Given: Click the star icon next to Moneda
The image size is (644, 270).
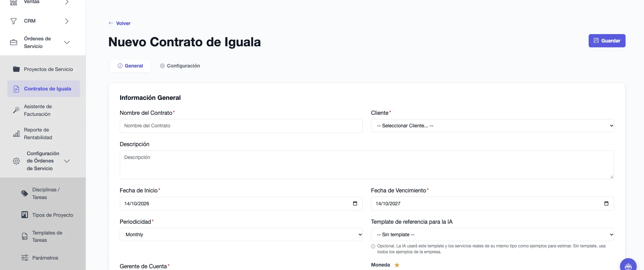Looking at the screenshot, I should (x=397, y=265).
